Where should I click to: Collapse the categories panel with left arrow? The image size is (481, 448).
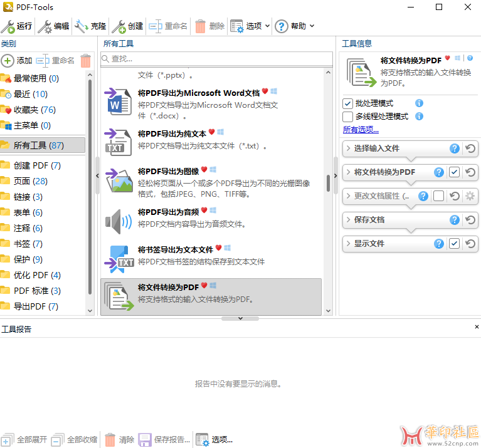point(97,176)
